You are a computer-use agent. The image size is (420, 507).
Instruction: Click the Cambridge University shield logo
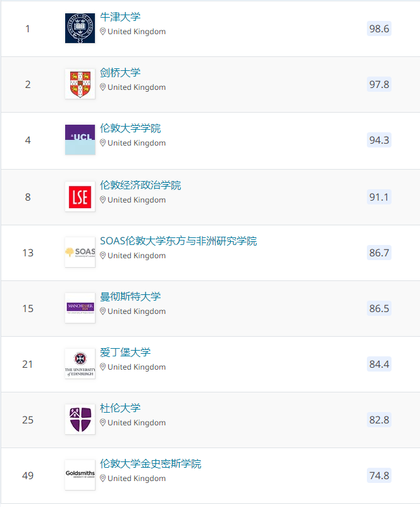click(80, 84)
